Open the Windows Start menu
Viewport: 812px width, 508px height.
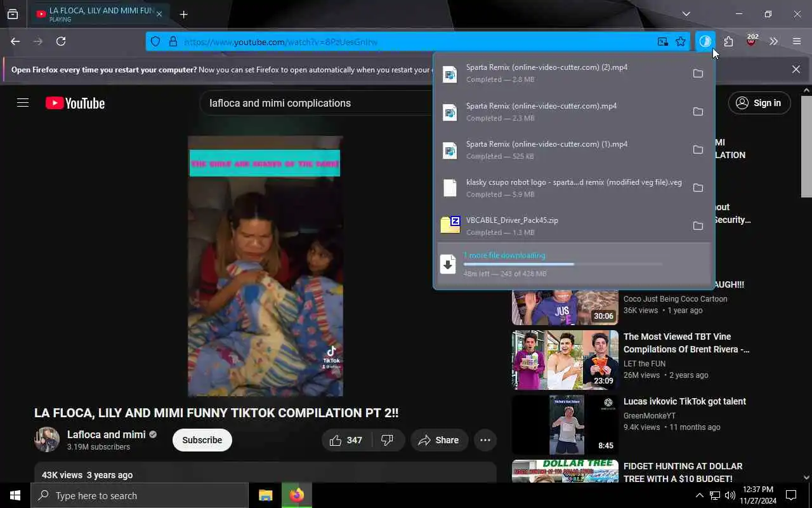tap(15, 495)
